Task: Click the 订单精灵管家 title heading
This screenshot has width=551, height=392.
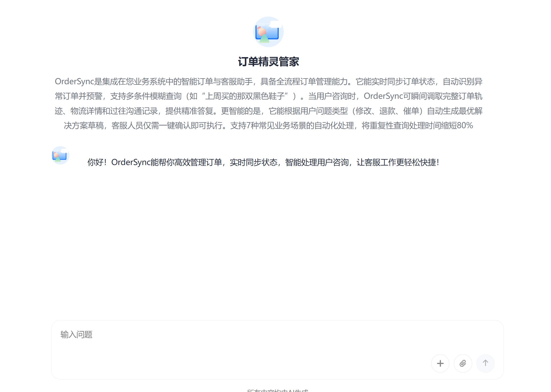Action: pos(268,62)
